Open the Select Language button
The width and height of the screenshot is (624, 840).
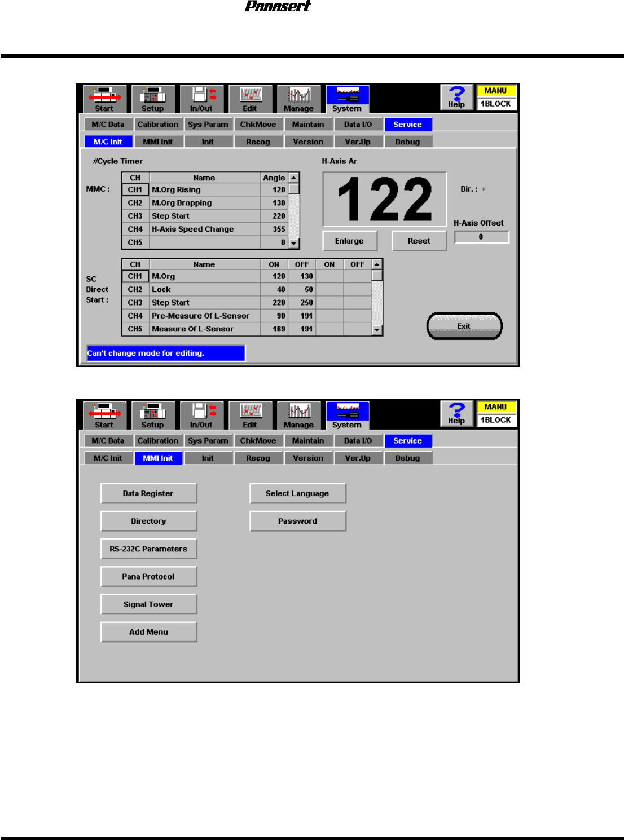point(298,493)
